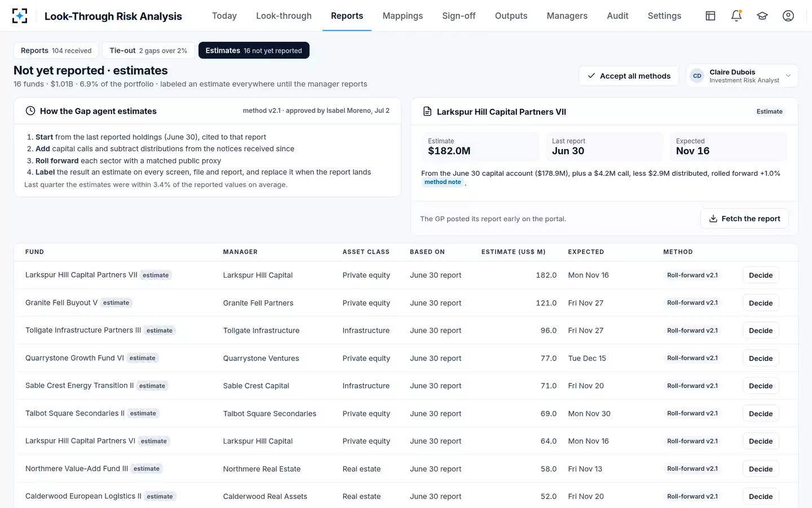Select the Estimates 16 not yet reported view
The width and height of the screenshot is (812, 508).
254,50
